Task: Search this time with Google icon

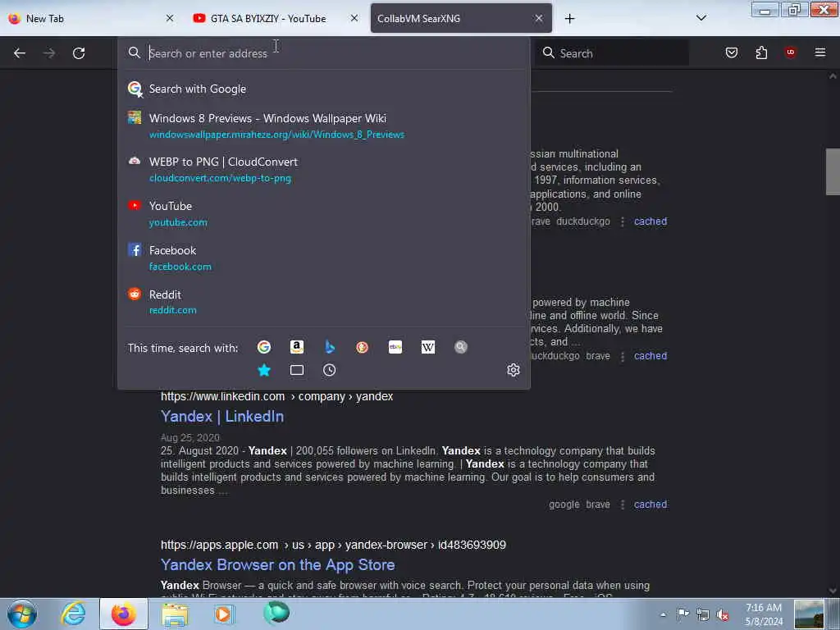Action: pyautogui.click(x=264, y=347)
